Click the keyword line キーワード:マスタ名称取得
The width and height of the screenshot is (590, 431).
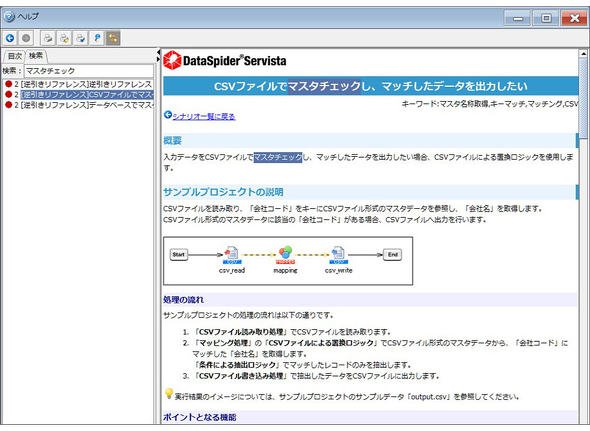[x=490, y=104]
